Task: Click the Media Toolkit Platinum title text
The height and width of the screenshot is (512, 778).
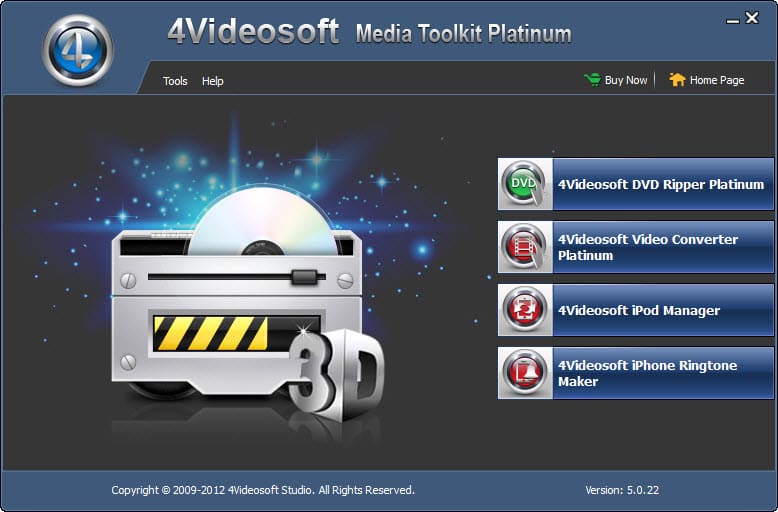Action: click(x=463, y=34)
